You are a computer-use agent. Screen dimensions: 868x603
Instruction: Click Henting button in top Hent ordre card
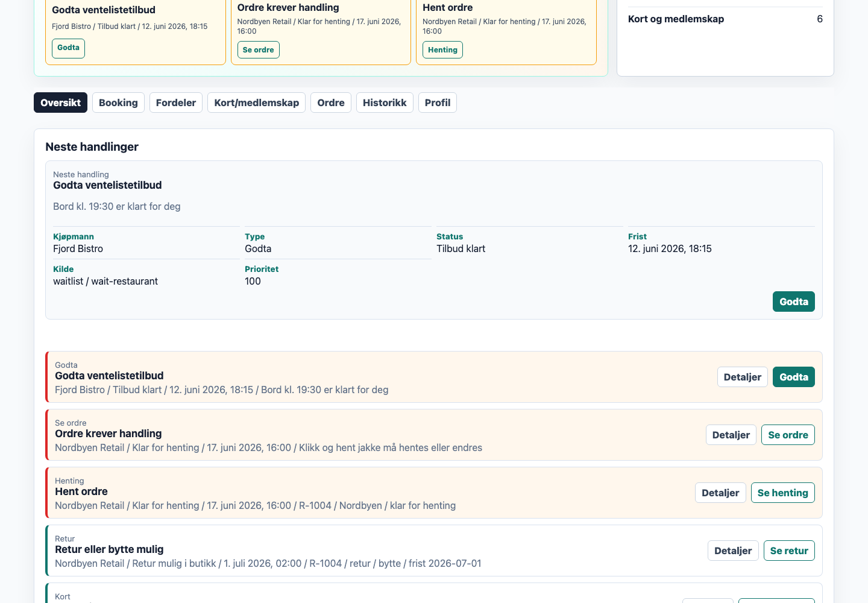point(442,50)
